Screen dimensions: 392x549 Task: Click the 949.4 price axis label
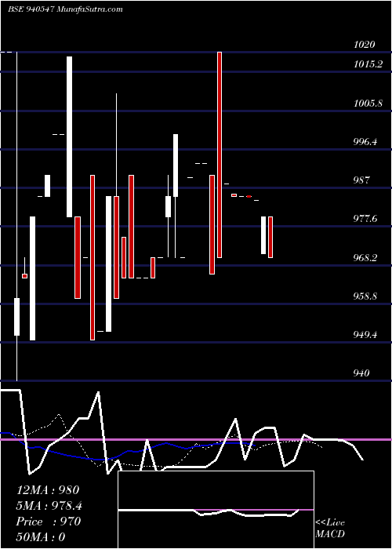pos(366,335)
